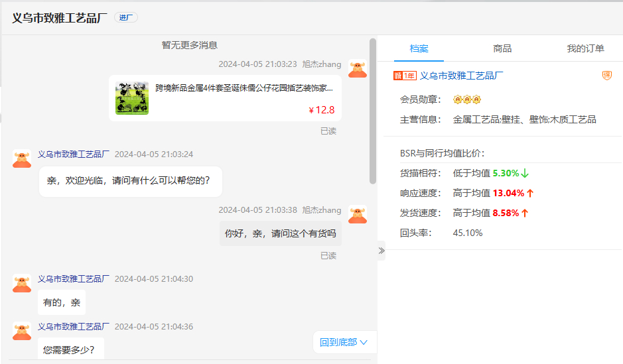Open product link 跨境新品金属4件套
This screenshot has height=364, width=623.
(x=244, y=88)
